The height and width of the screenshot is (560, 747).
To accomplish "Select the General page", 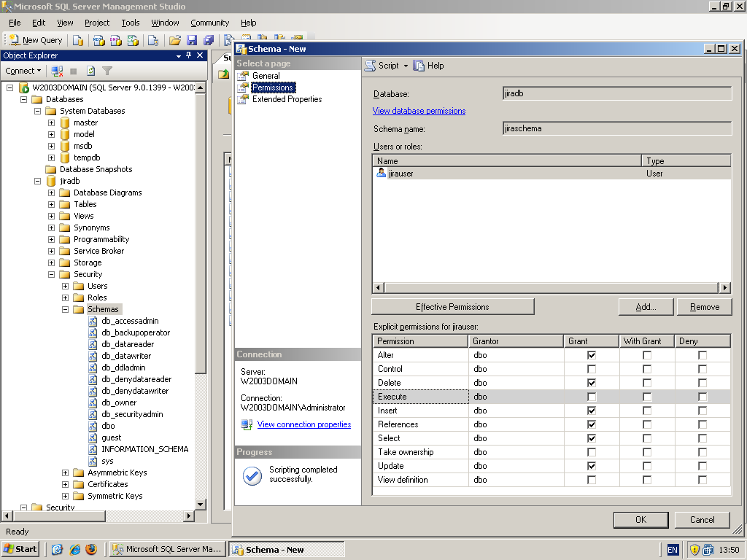I will pos(266,76).
